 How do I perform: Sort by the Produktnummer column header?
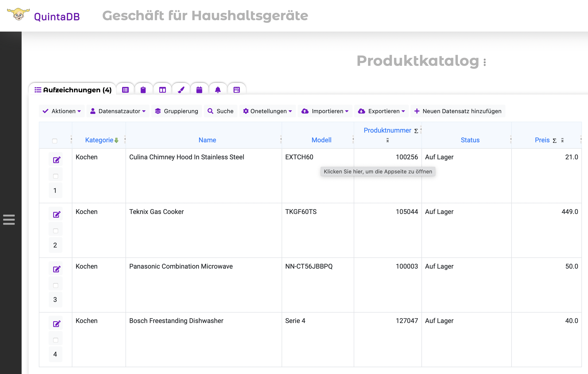pyautogui.click(x=387, y=130)
